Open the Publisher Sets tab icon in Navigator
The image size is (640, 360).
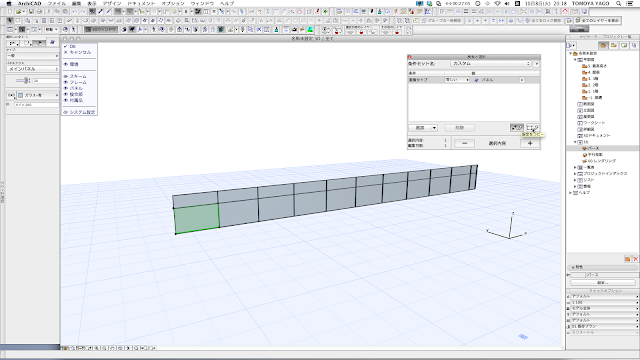(x=634, y=45)
